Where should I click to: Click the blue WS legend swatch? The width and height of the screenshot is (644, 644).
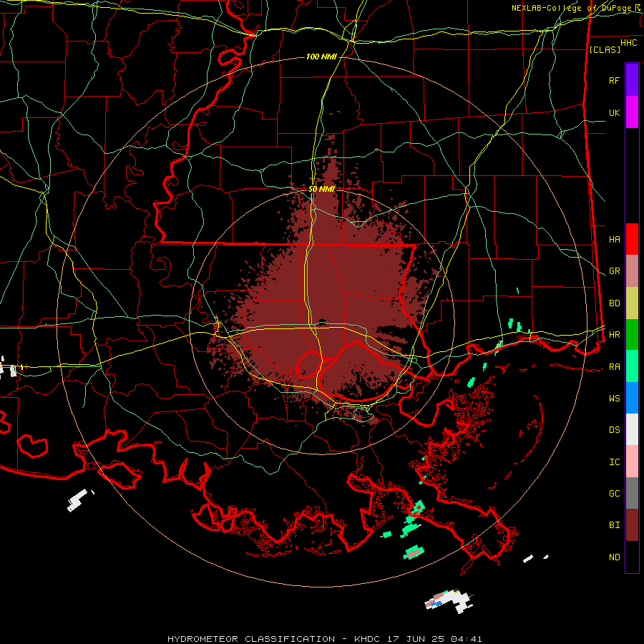tap(632, 398)
